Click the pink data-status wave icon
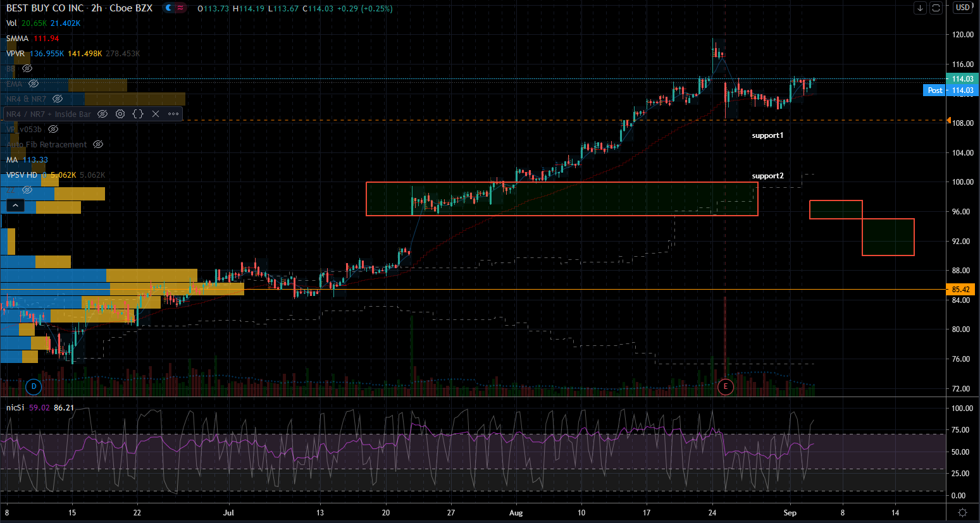 181,8
